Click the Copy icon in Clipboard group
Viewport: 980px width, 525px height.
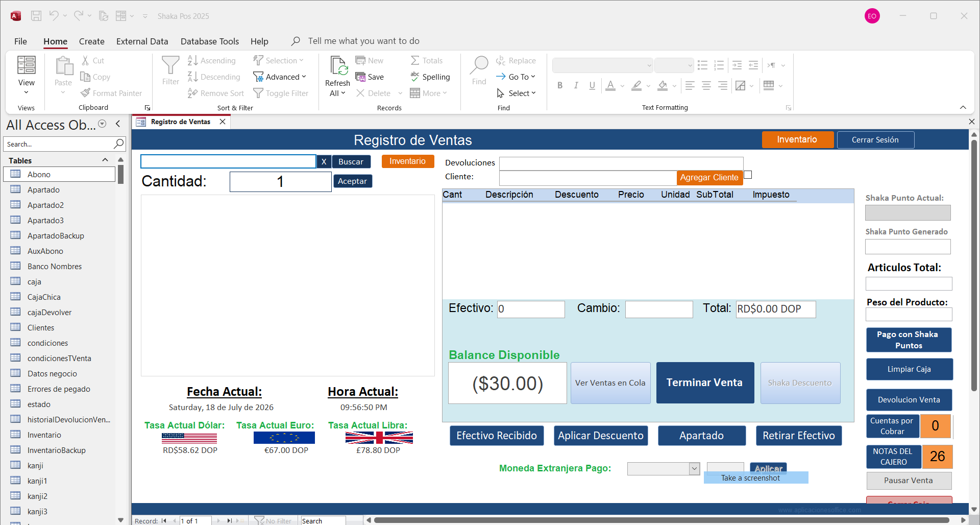tap(85, 77)
